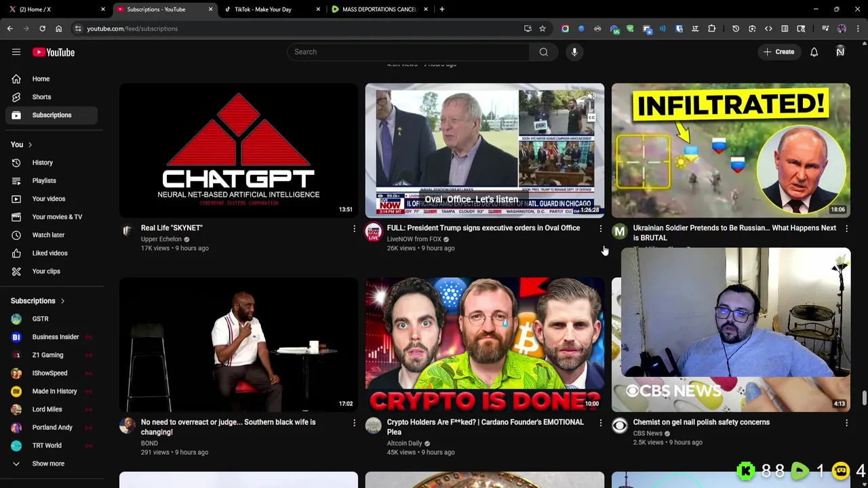Click CBS News channel avatar
868x488 pixels.
(x=620, y=426)
